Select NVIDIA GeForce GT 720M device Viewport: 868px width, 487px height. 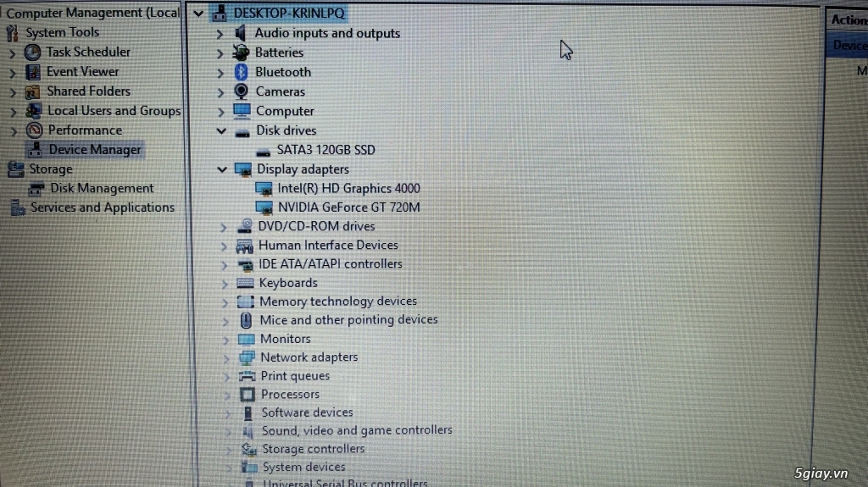pyautogui.click(x=348, y=207)
